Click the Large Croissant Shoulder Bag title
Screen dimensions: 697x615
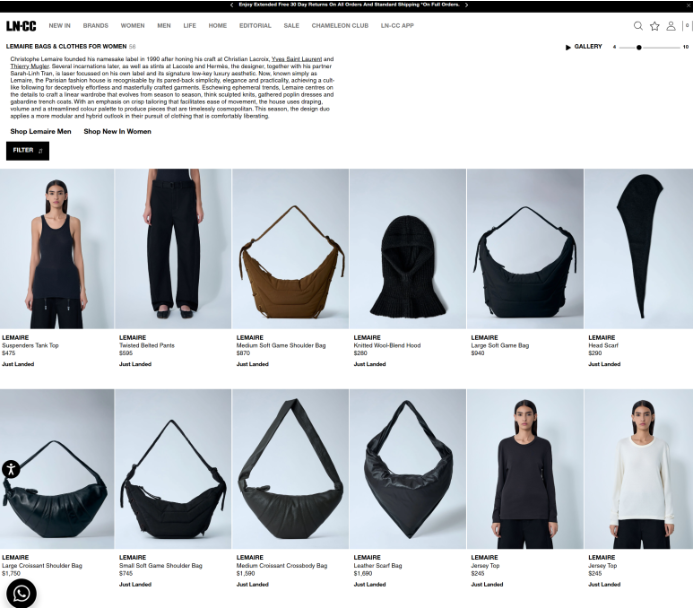point(42,566)
